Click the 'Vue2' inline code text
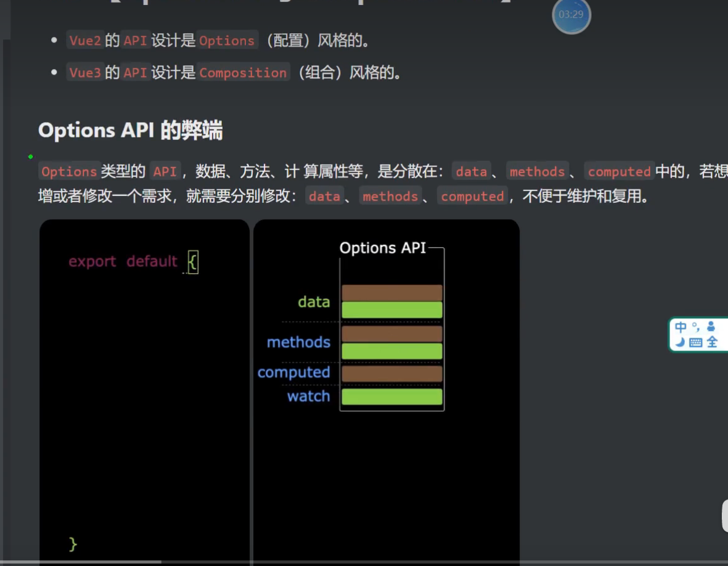This screenshot has height=566, width=728. (85, 41)
